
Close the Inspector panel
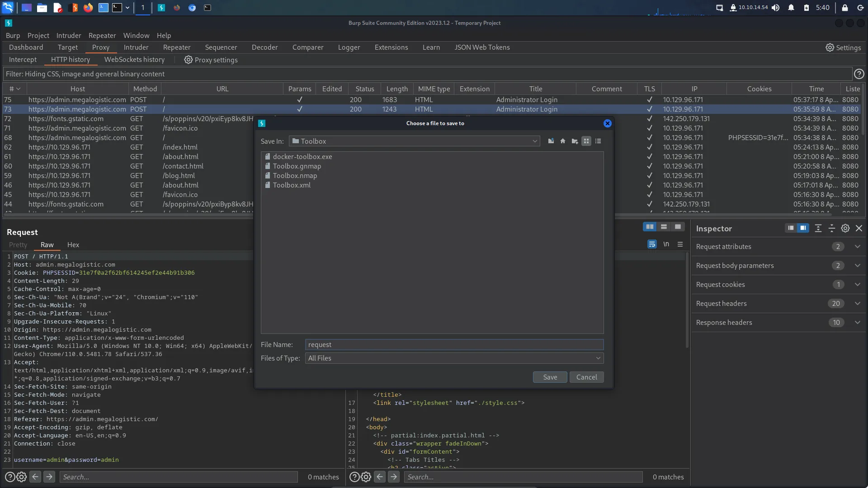pyautogui.click(x=859, y=228)
